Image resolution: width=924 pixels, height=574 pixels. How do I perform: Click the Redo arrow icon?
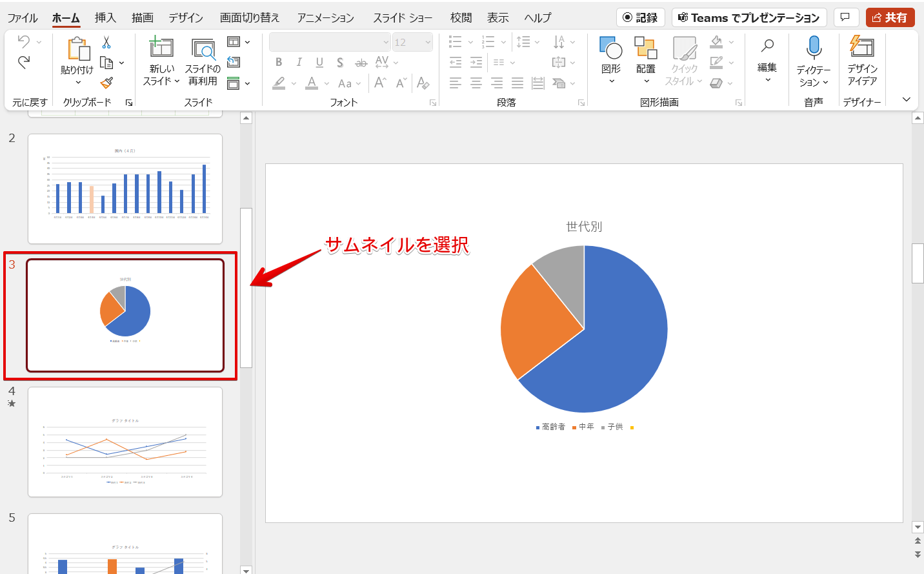point(24,62)
